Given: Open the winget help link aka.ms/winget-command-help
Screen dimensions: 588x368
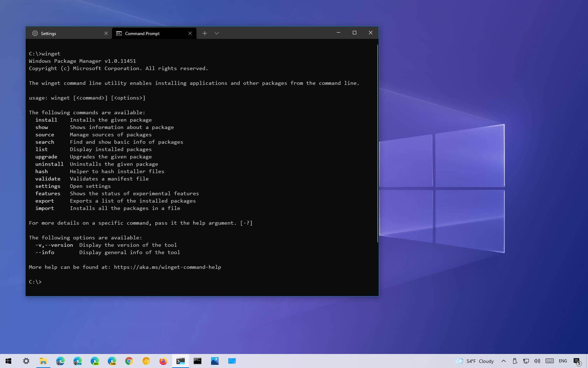Looking at the screenshot, I should point(167,267).
